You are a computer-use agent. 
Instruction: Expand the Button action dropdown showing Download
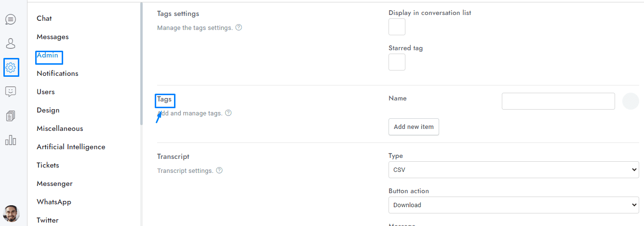tap(513, 205)
